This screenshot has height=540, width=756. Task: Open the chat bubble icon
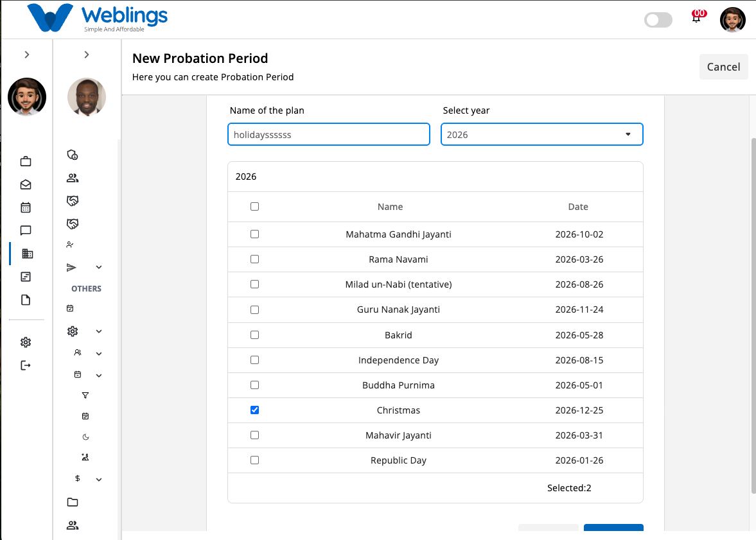pyautogui.click(x=26, y=231)
